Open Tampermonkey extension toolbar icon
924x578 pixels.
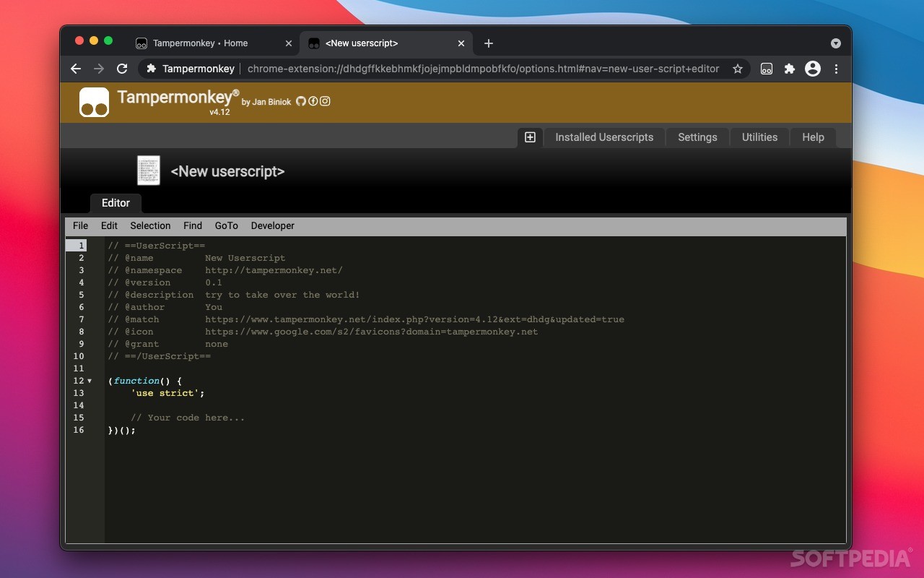(767, 69)
